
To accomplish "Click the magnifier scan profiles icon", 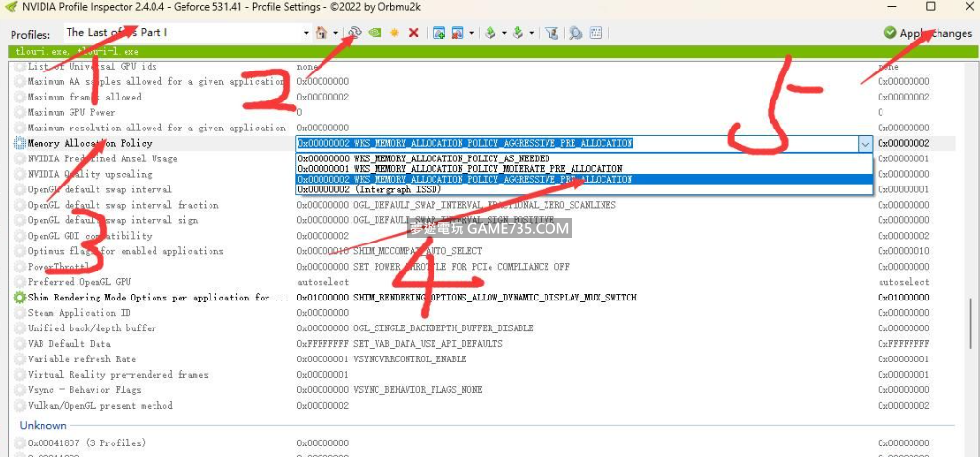I will (575, 33).
